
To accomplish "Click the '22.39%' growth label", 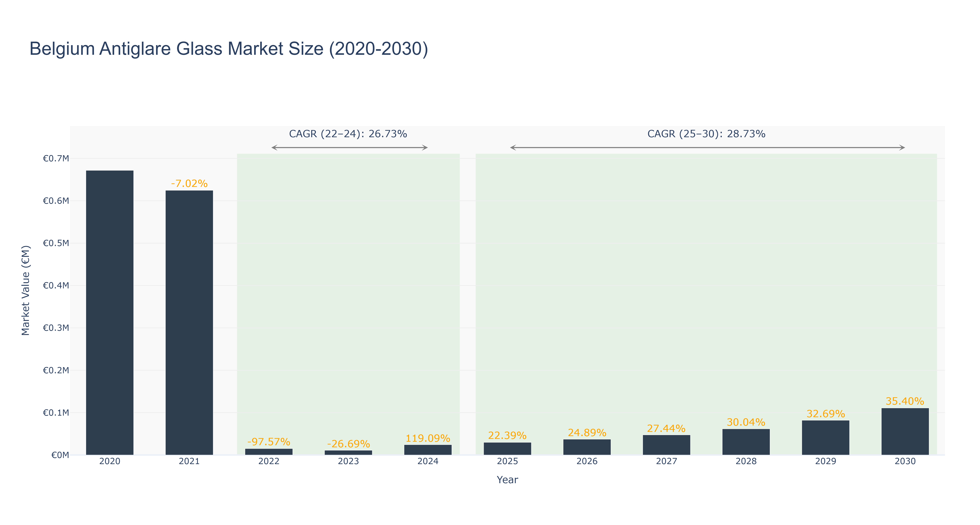I will point(507,436).
